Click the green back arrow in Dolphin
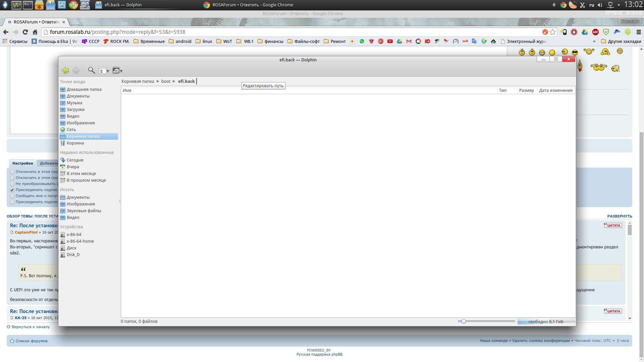 [x=65, y=70]
